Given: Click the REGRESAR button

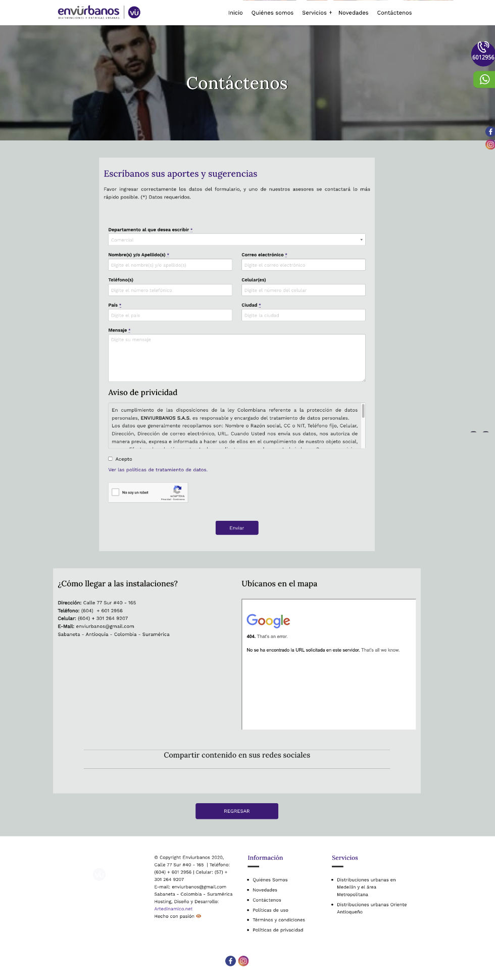Looking at the screenshot, I should (236, 811).
